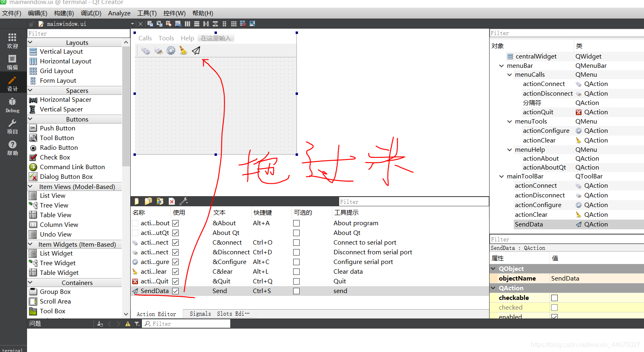Click objectName value SendData field
The height and width of the screenshot is (352, 644).
[597, 279]
